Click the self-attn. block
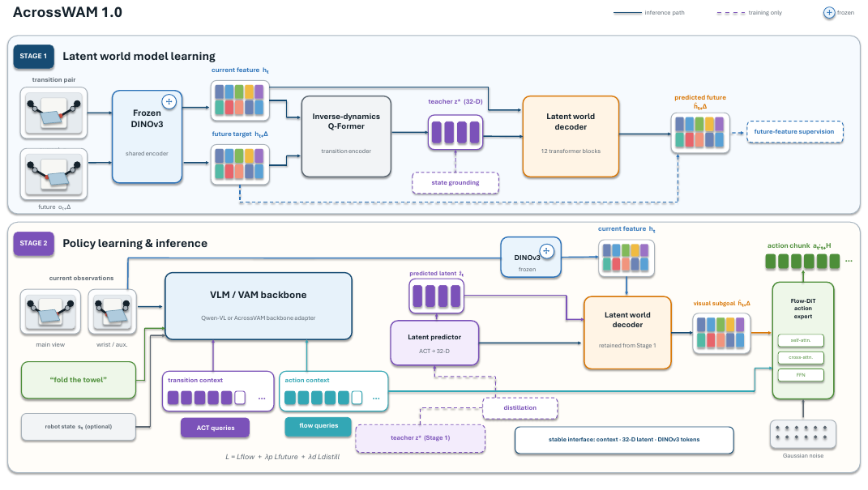Image resolution: width=868 pixels, height=490 pixels. point(801,341)
